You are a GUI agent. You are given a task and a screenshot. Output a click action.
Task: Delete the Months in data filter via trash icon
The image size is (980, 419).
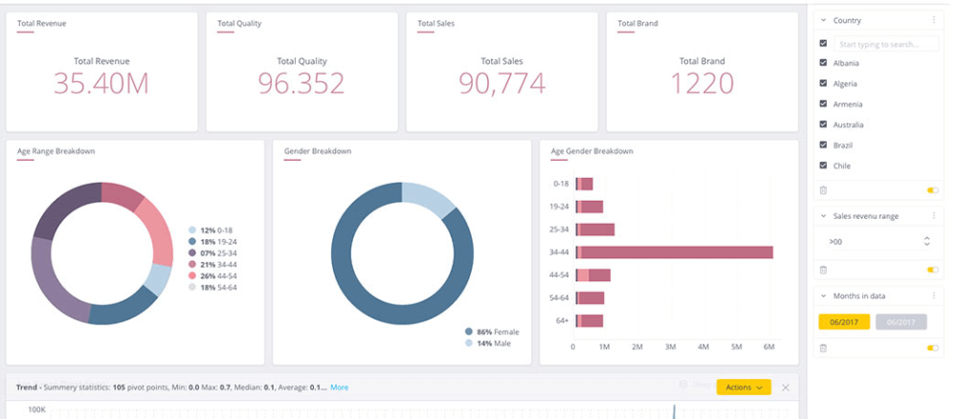[x=823, y=348]
